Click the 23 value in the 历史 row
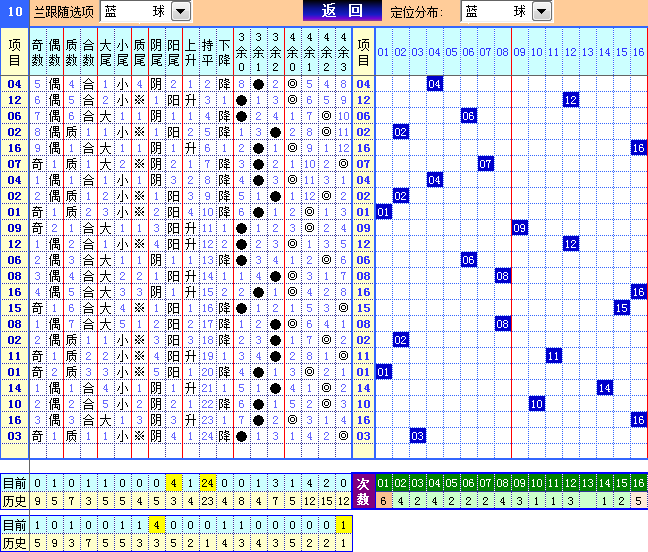The image size is (648, 552). coord(207,501)
